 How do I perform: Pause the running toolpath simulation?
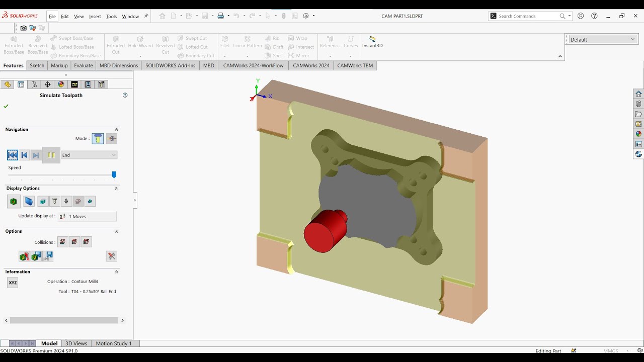tap(51, 155)
